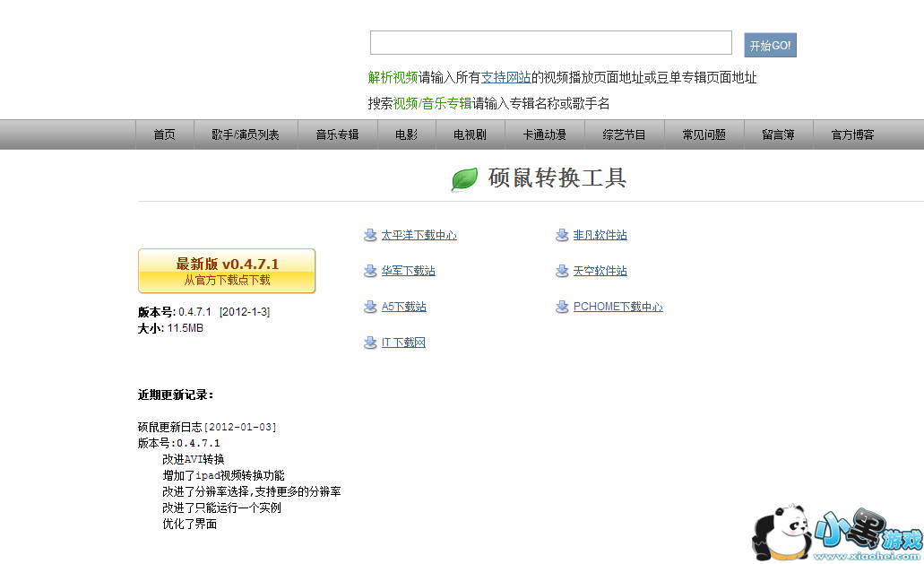Image resolution: width=924 pixels, height=564 pixels.
Task: Visit the 官方博客 page
Action: [x=852, y=134]
